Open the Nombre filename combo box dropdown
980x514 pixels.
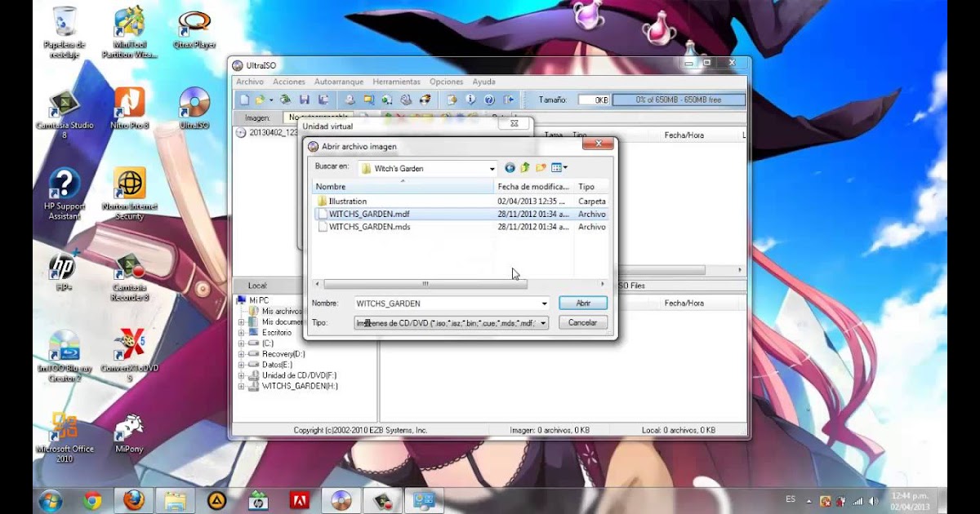tap(545, 304)
